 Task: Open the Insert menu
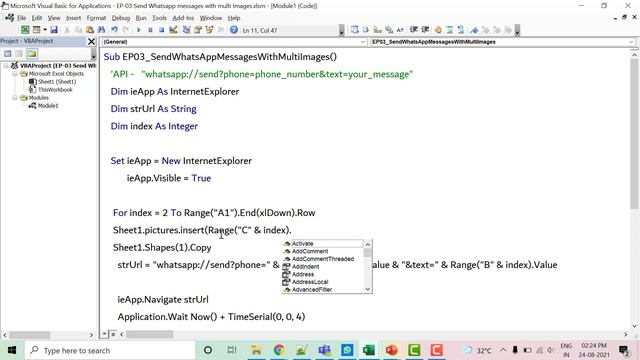pyautogui.click(x=73, y=18)
